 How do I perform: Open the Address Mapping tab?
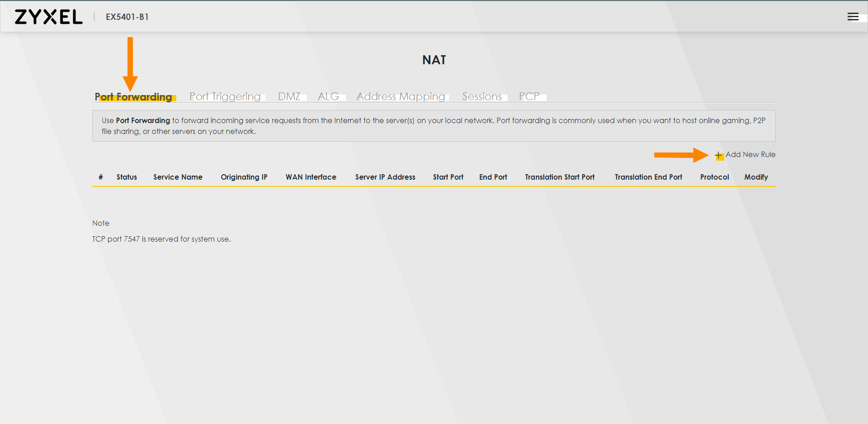(x=401, y=96)
